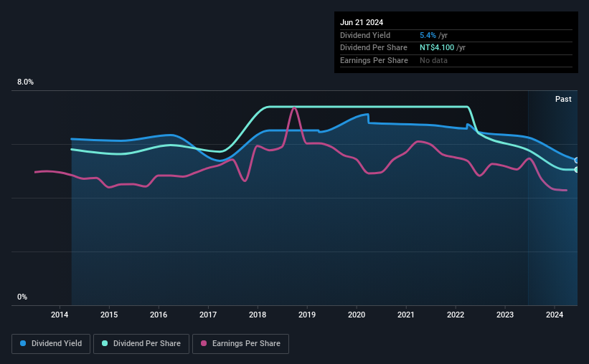Click the 2016 x-axis label
This screenshot has height=364, width=589.
click(159, 315)
